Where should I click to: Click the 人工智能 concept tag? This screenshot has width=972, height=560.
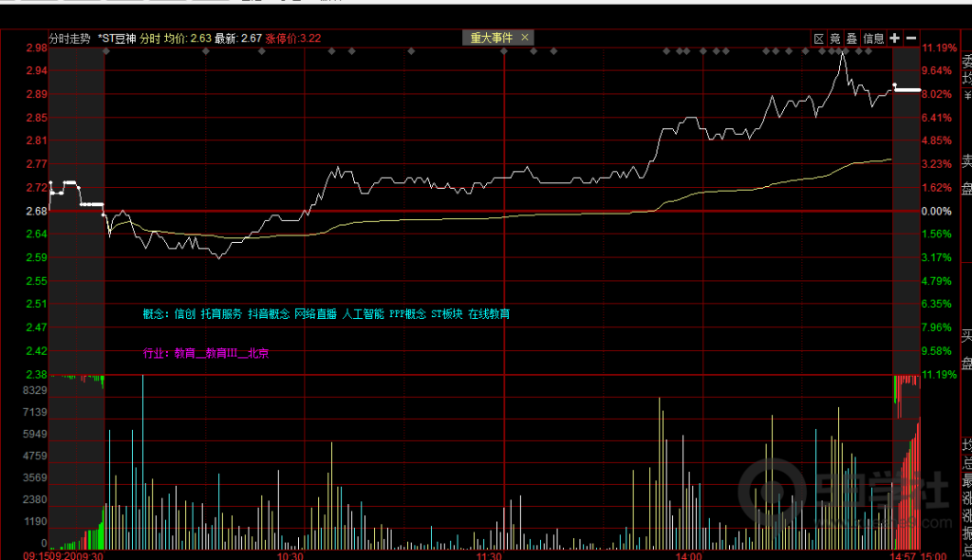[363, 313]
